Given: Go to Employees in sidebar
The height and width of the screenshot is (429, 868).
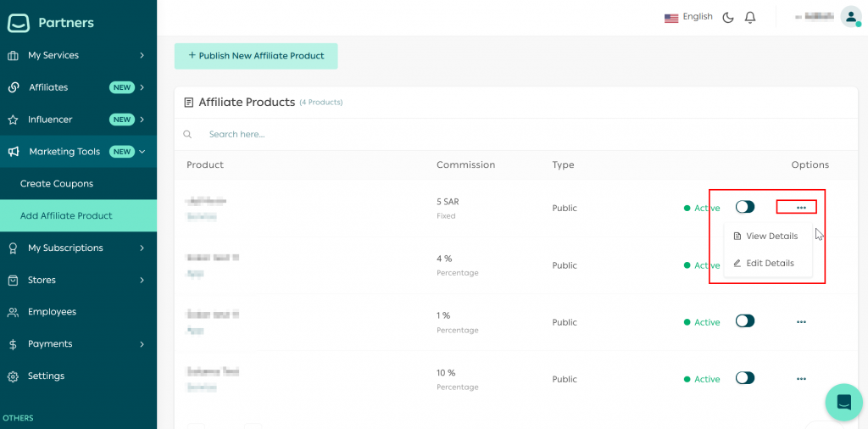Looking at the screenshot, I should tap(52, 312).
